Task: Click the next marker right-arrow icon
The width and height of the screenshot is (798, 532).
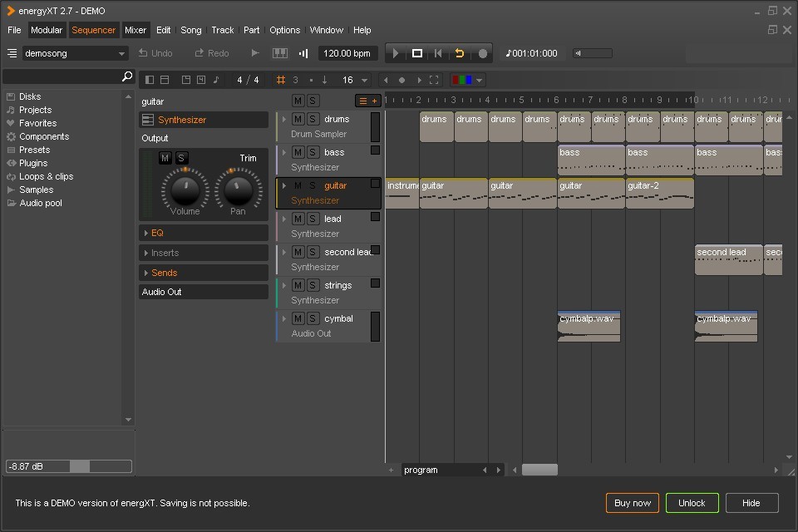Action: pyautogui.click(x=419, y=80)
